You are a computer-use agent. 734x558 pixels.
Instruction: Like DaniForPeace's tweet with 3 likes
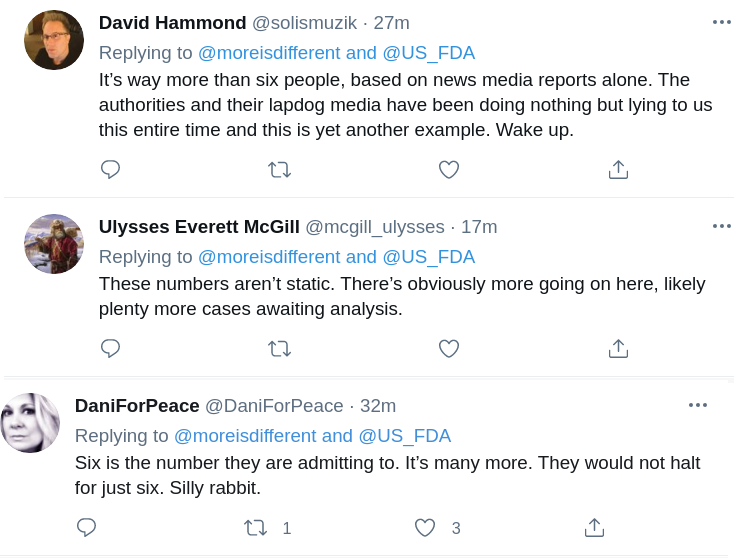click(x=425, y=527)
